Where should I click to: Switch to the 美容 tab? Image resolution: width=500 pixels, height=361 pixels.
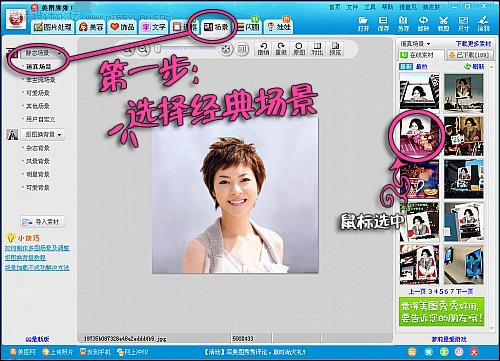coord(91,27)
